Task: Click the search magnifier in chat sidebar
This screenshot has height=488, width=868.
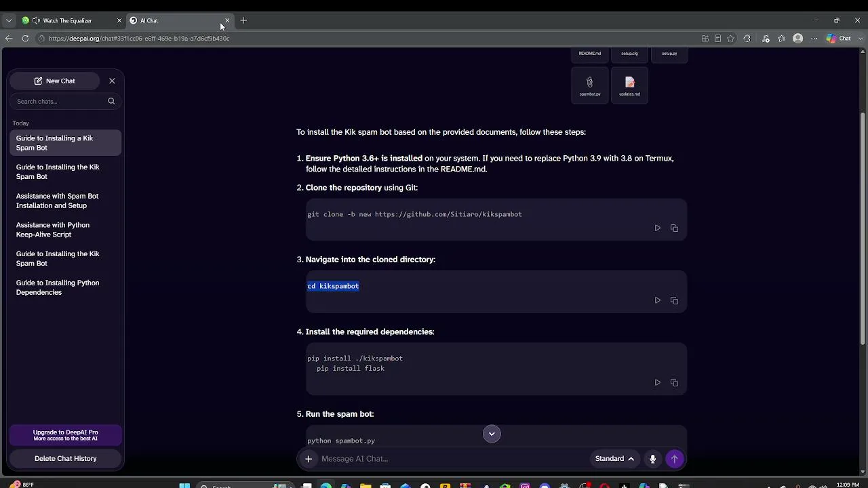Action: tap(111, 101)
